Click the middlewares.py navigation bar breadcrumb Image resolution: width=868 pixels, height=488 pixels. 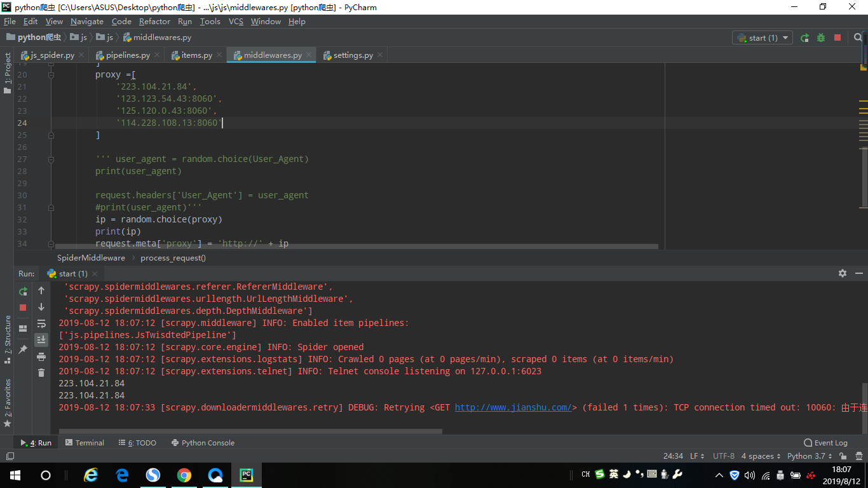click(x=157, y=37)
